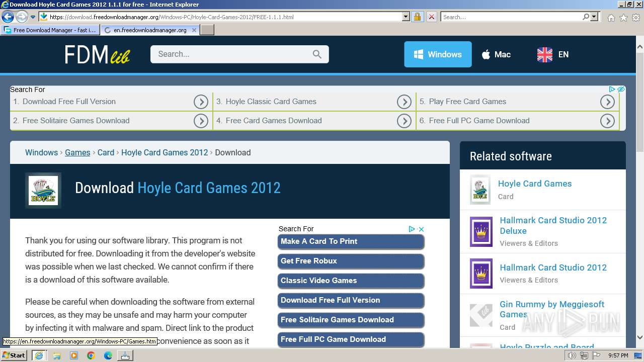Click the AdChoices icon on top ad

pos(612,89)
